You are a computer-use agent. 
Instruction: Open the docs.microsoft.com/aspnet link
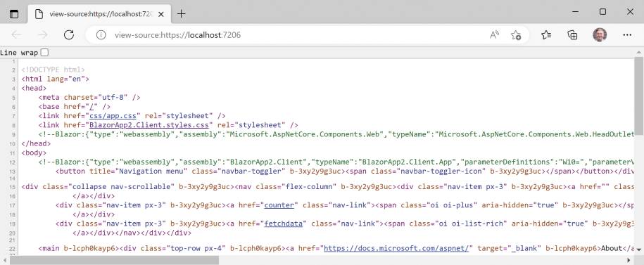pos(396,248)
